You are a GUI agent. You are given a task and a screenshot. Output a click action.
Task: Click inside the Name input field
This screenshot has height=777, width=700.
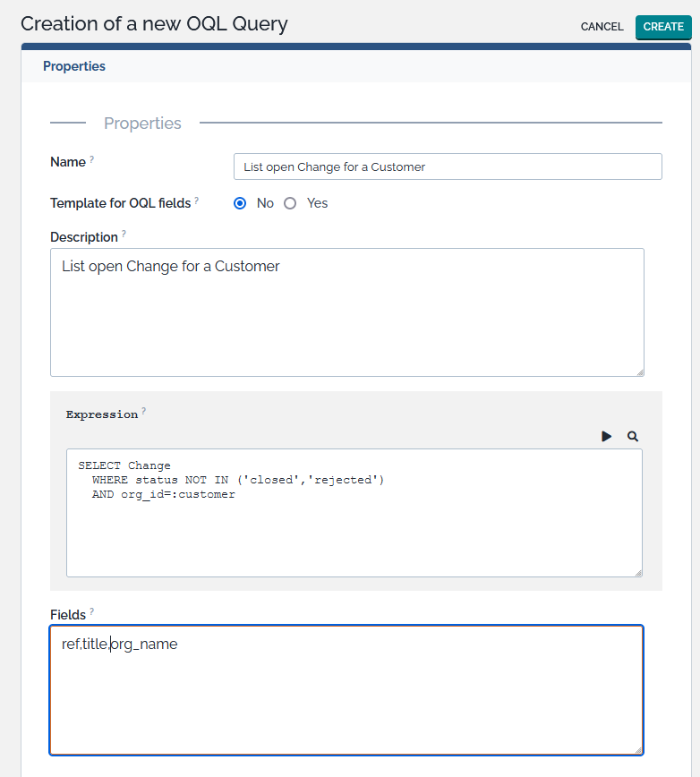(x=448, y=166)
